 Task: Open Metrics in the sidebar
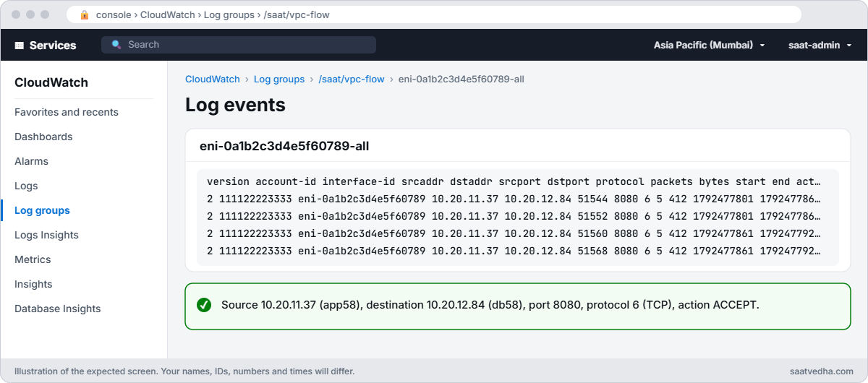click(x=33, y=259)
